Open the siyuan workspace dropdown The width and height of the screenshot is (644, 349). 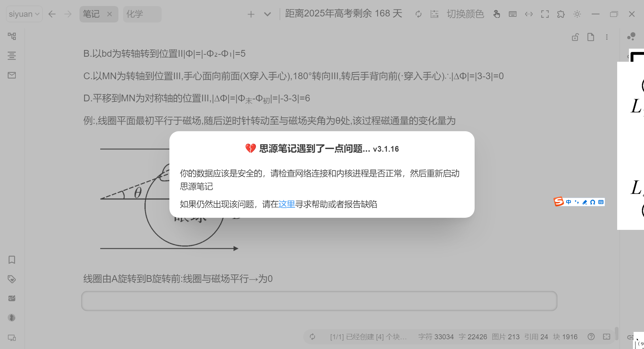[x=24, y=14]
